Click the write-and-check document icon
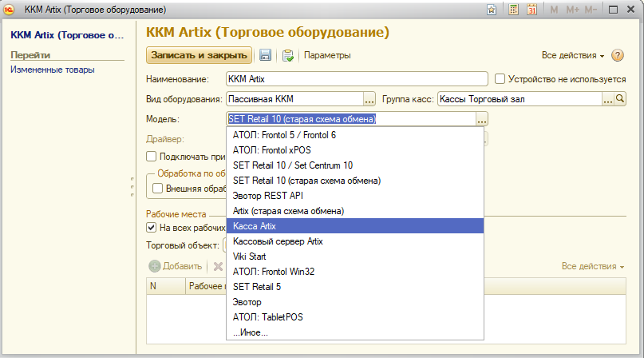This screenshot has width=644, height=358. coord(288,55)
